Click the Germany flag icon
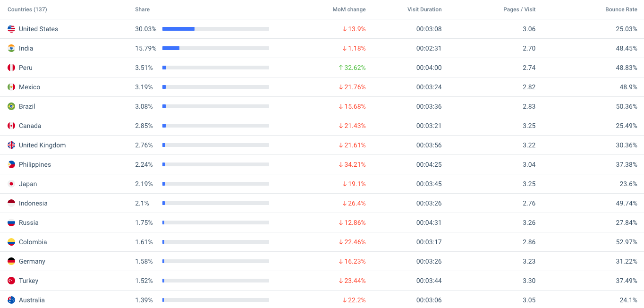This screenshot has width=644, height=308. point(11,261)
